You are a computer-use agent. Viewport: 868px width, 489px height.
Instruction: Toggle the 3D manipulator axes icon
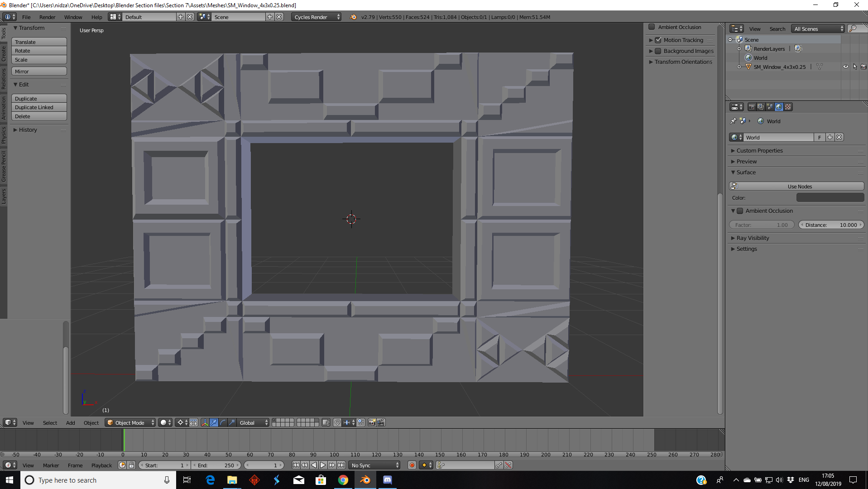click(x=205, y=422)
